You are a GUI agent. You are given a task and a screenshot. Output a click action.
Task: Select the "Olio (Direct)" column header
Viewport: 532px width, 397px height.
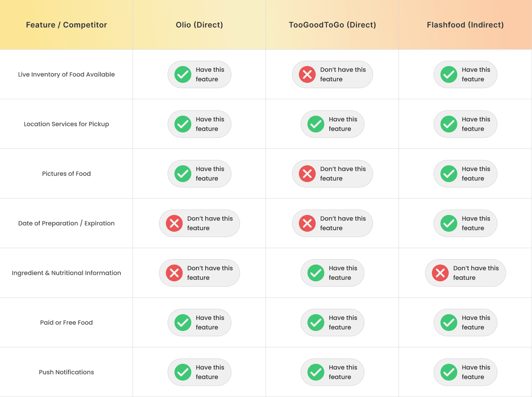(x=199, y=25)
